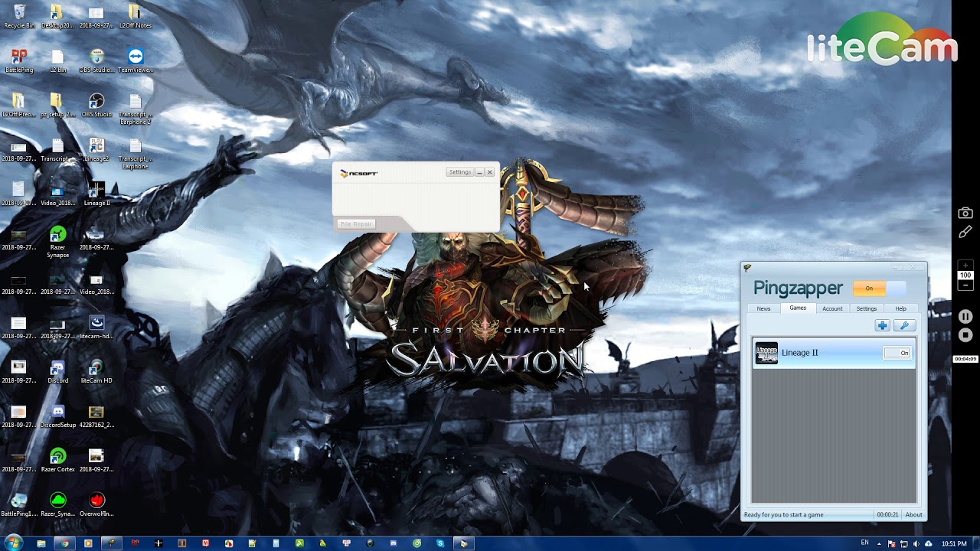Select the Lineage2 PlayClaw desktop icon
This screenshot has width=980, height=551.
click(96, 150)
